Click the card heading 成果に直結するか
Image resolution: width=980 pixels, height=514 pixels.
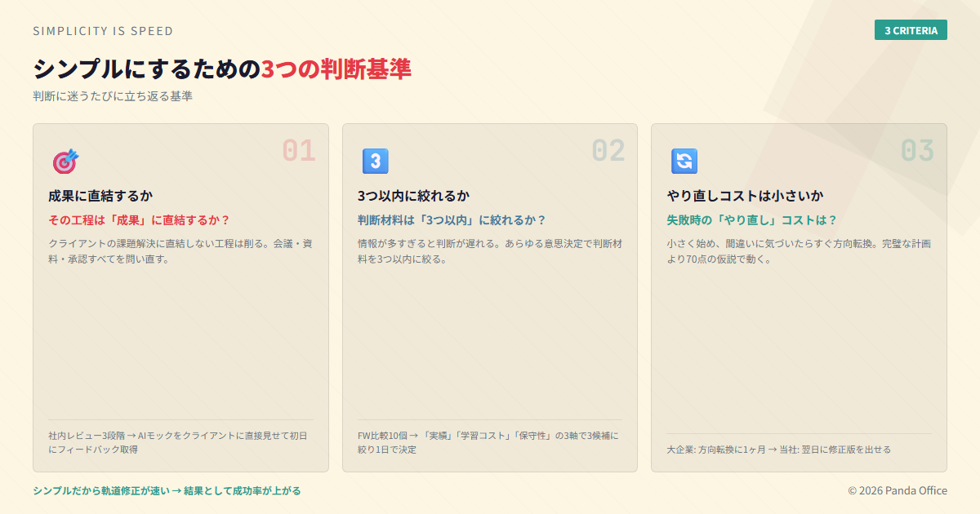click(x=100, y=196)
